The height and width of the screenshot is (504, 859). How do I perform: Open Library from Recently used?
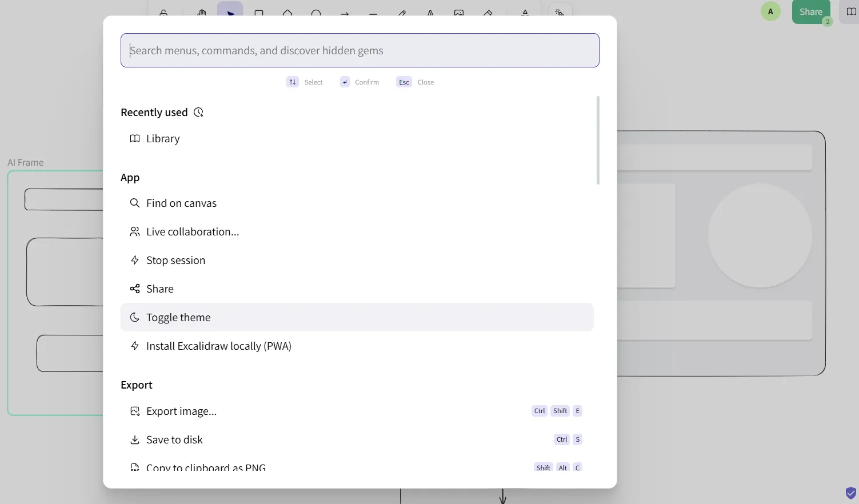pos(163,139)
